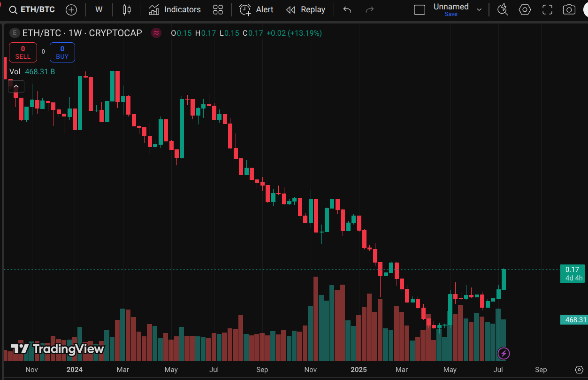The image size is (588, 380).
Task: Click the Vol 468.31 B volume legend
Action: click(32, 71)
